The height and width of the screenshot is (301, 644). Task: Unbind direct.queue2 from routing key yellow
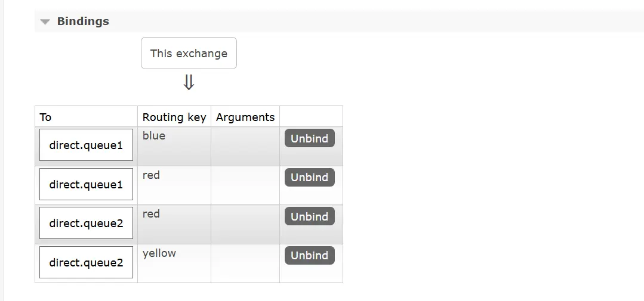pyautogui.click(x=309, y=255)
